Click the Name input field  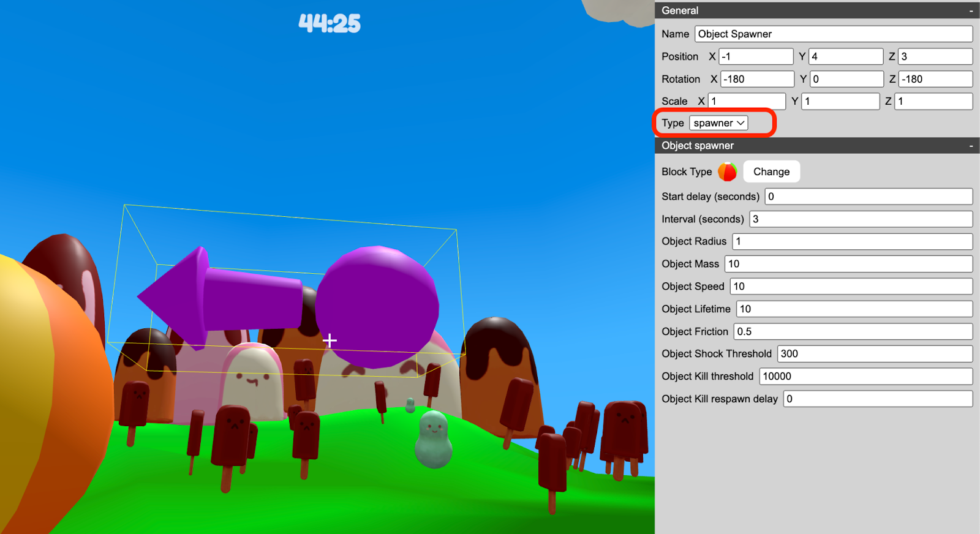click(x=834, y=34)
